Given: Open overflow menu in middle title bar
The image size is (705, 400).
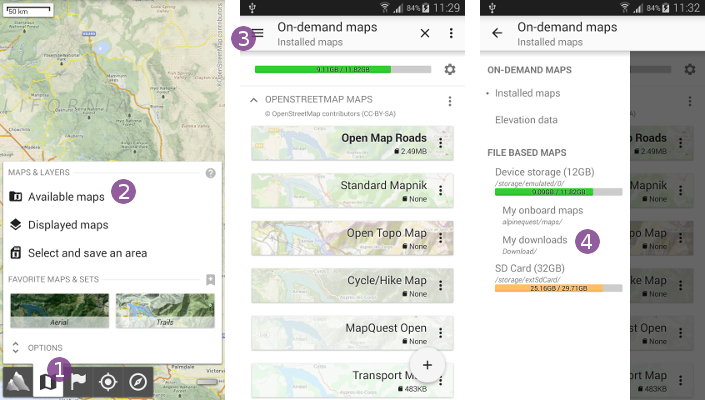Looking at the screenshot, I should click(451, 33).
